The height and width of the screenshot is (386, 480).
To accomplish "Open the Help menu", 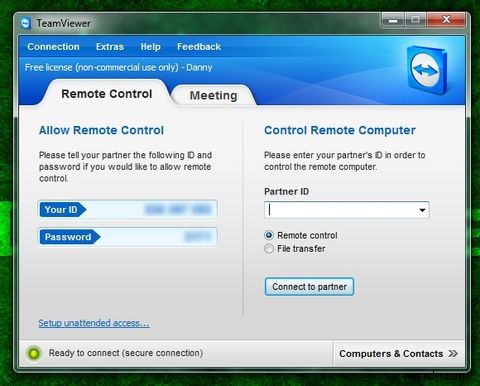I will point(150,47).
